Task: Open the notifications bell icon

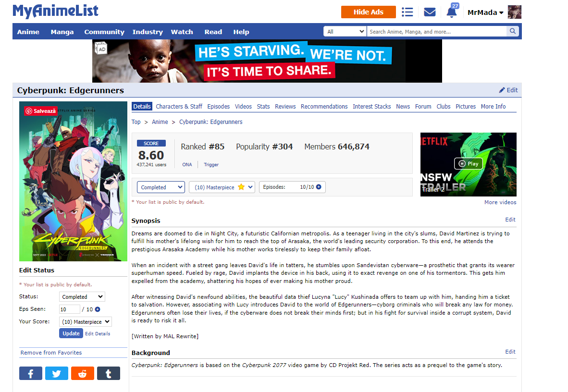Action: [x=452, y=12]
